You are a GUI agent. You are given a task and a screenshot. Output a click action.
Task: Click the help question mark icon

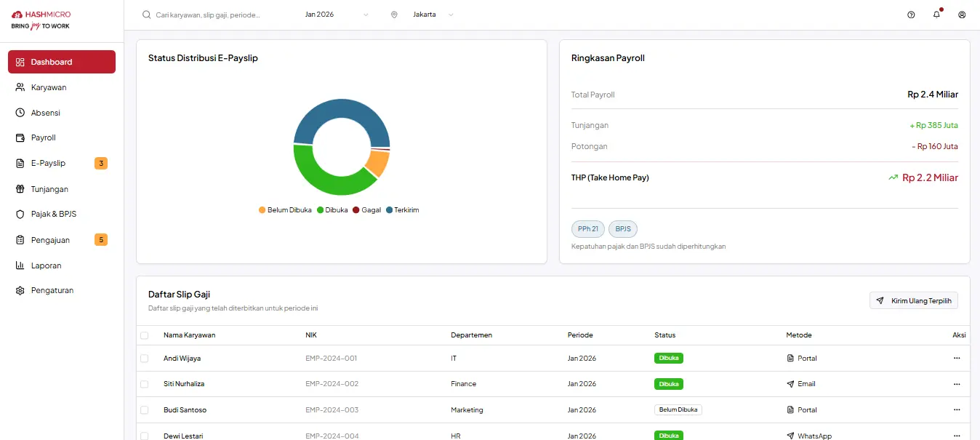point(911,15)
